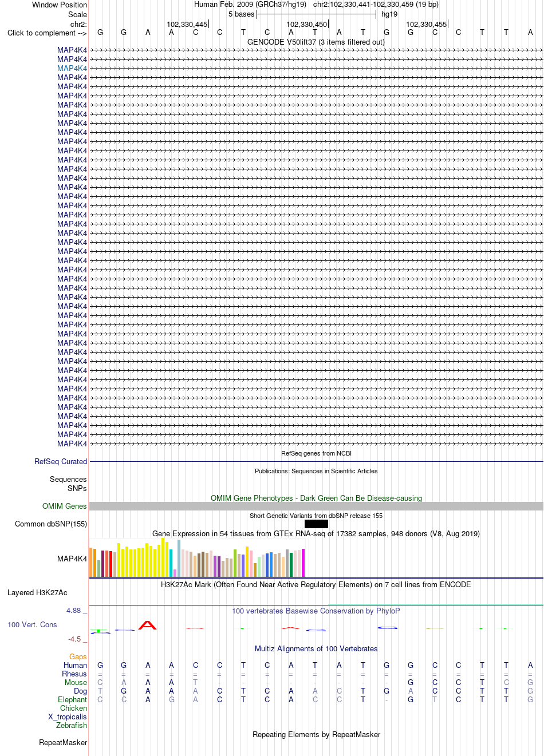Open '100 vertebrates Basewise Conservation by PhyloP'
The height and width of the screenshot is (756, 544).
[316, 611]
